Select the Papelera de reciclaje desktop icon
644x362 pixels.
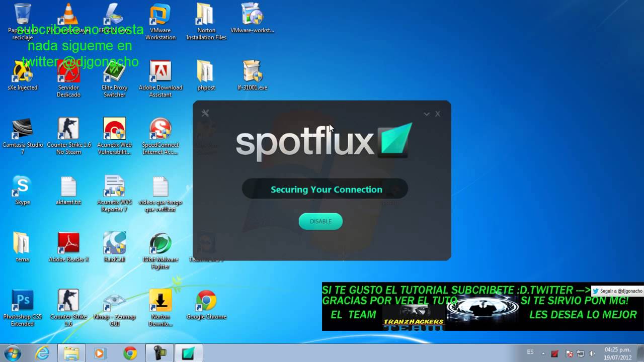point(23,22)
